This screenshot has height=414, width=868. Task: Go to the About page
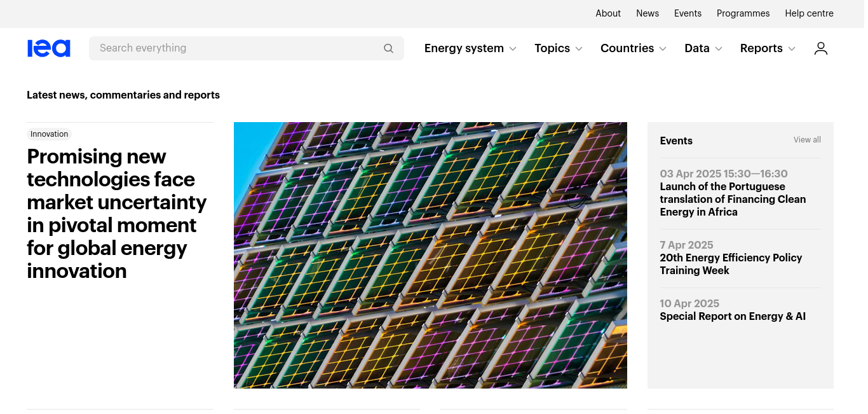click(x=608, y=13)
